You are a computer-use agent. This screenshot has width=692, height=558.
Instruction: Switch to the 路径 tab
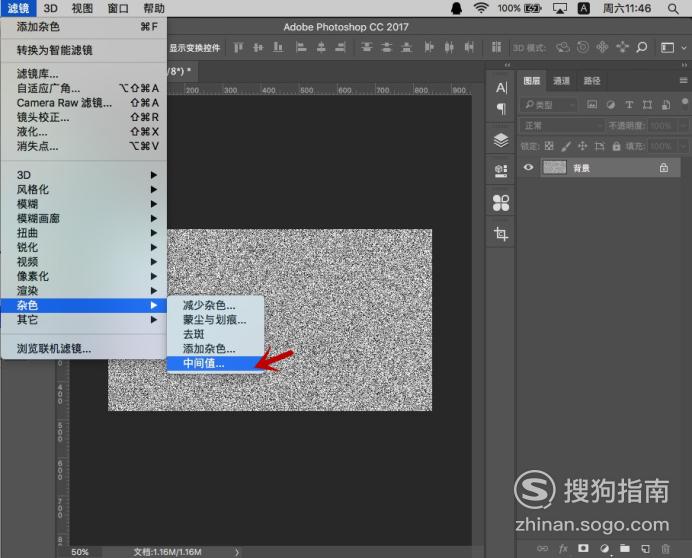[592, 80]
